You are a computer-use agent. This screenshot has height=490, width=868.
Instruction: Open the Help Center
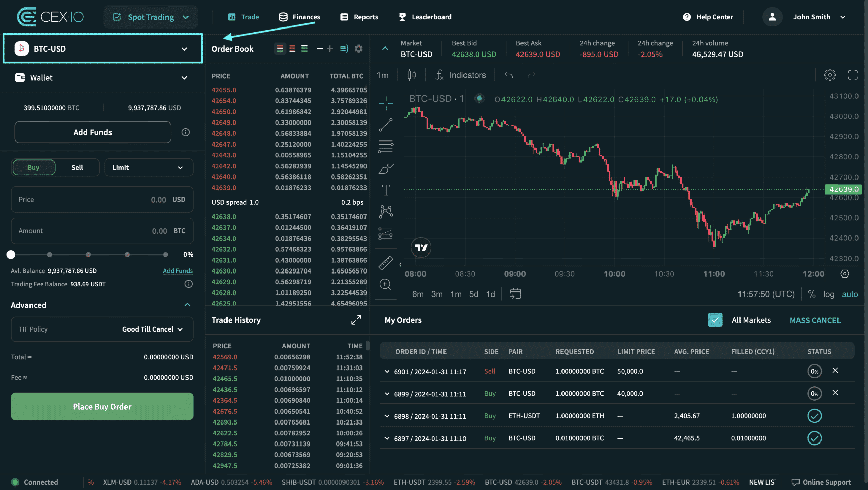708,17
